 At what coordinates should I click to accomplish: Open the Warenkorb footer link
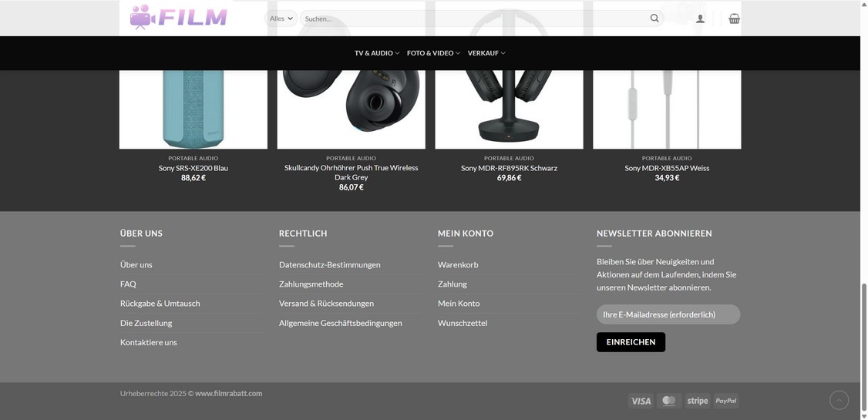pos(458,264)
